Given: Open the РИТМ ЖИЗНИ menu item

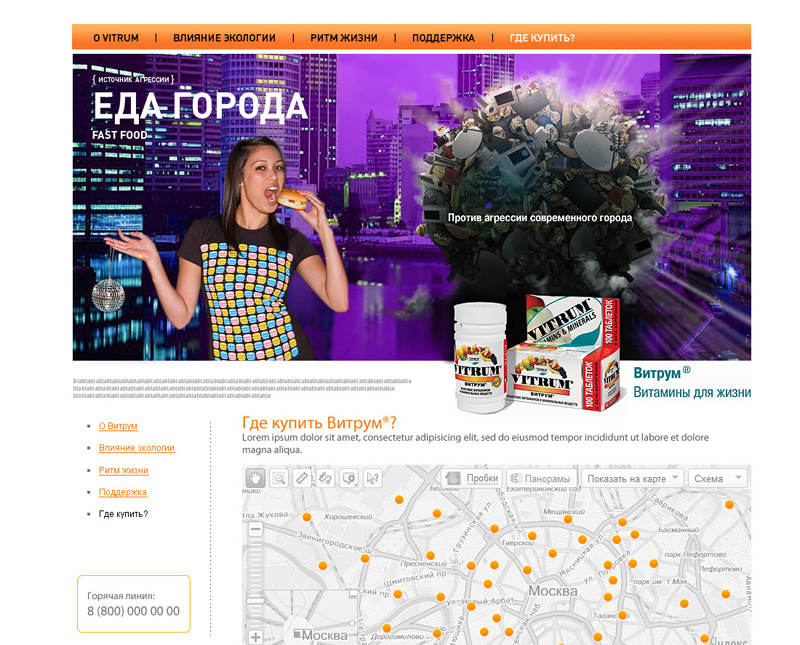Looking at the screenshot, I should pyautogui.click(x=344, y=38).
